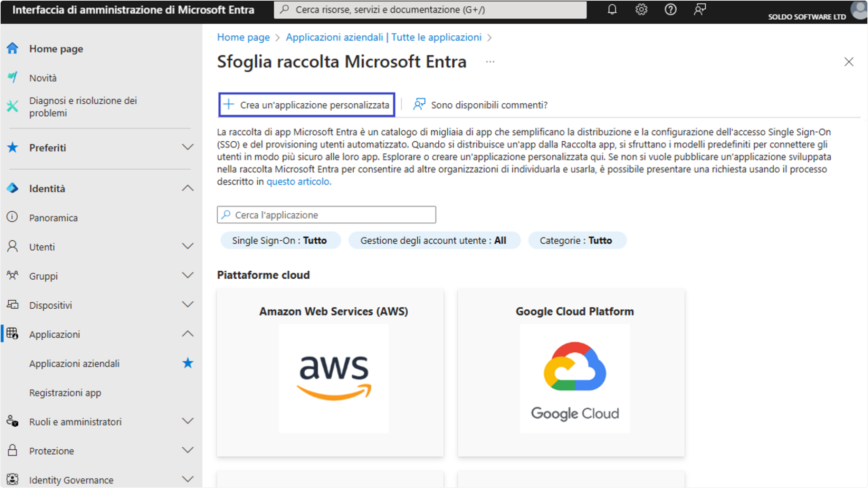Go to Applicazioni aziendali breadcrumb link

pyautogui.click(x=384, y=37)
